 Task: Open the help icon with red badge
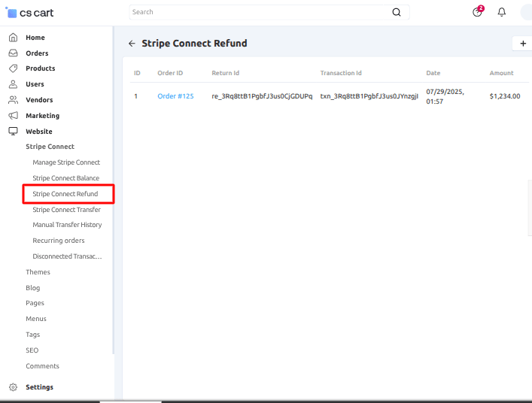pyautogui.click(x=478, y=11)
